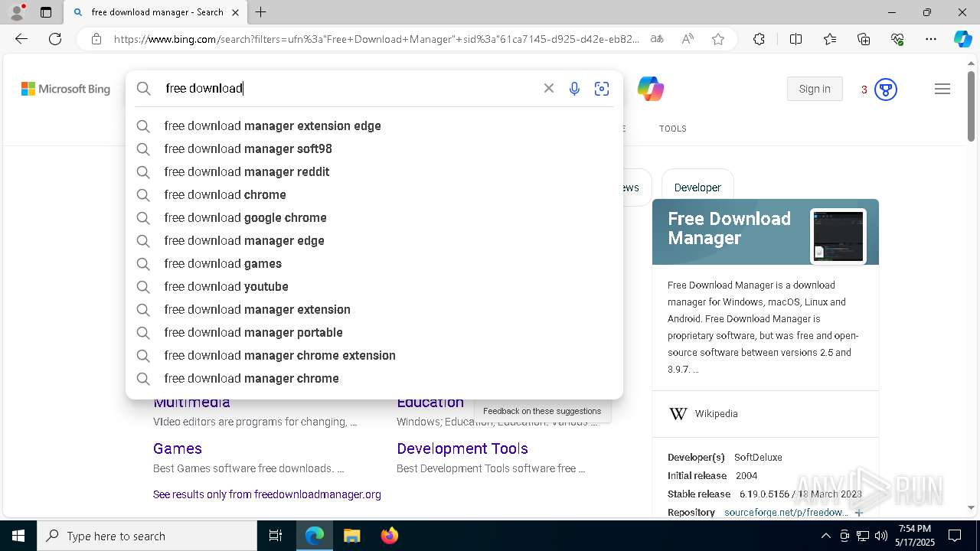Close the free download manager tab
The image size is (980, 551).
click(x=235, y=12)
